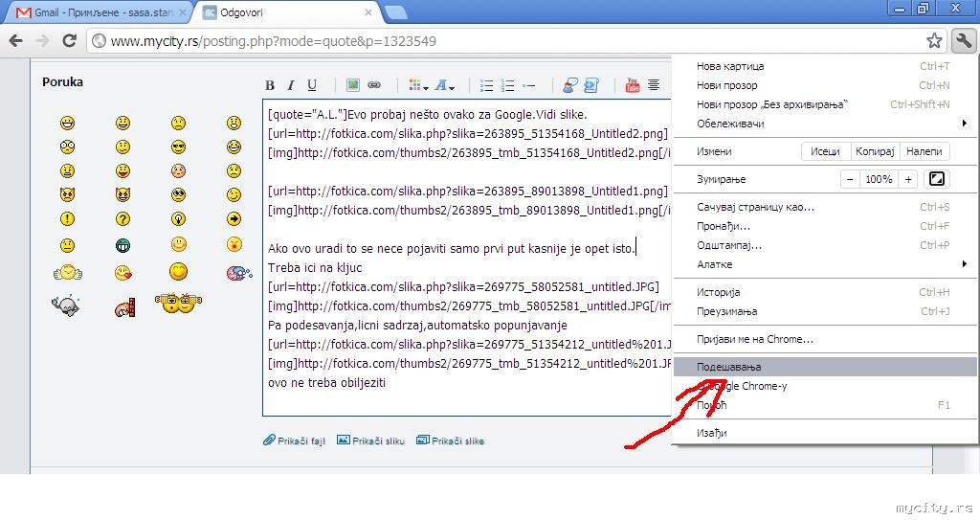Select Пријави ме на Chrome

(825, 339)
